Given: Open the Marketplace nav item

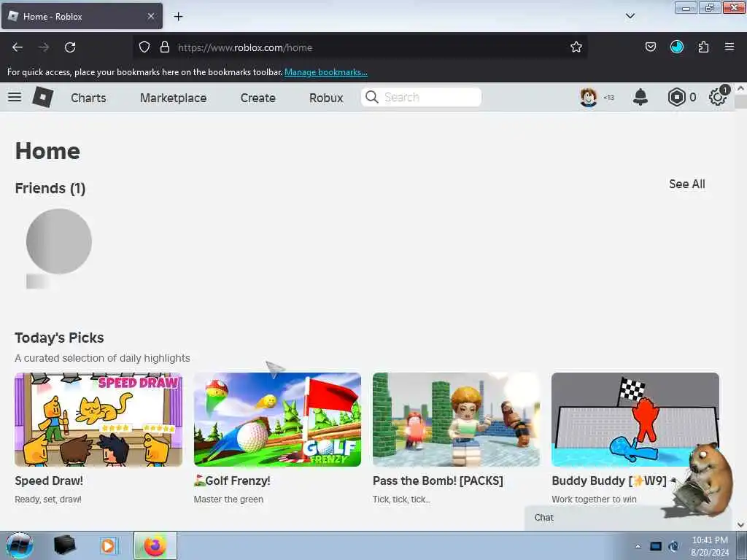Looking at the screenshot, I should click(x=174, y=98).
